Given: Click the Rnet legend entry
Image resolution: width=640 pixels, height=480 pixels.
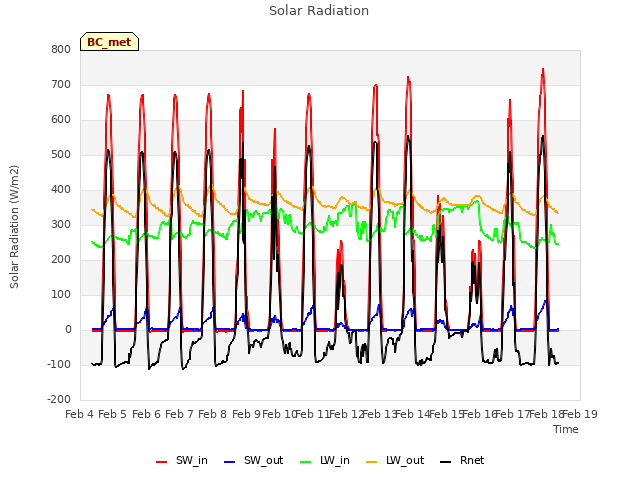Looking at the screenshot, I should (x=462, y=461).
